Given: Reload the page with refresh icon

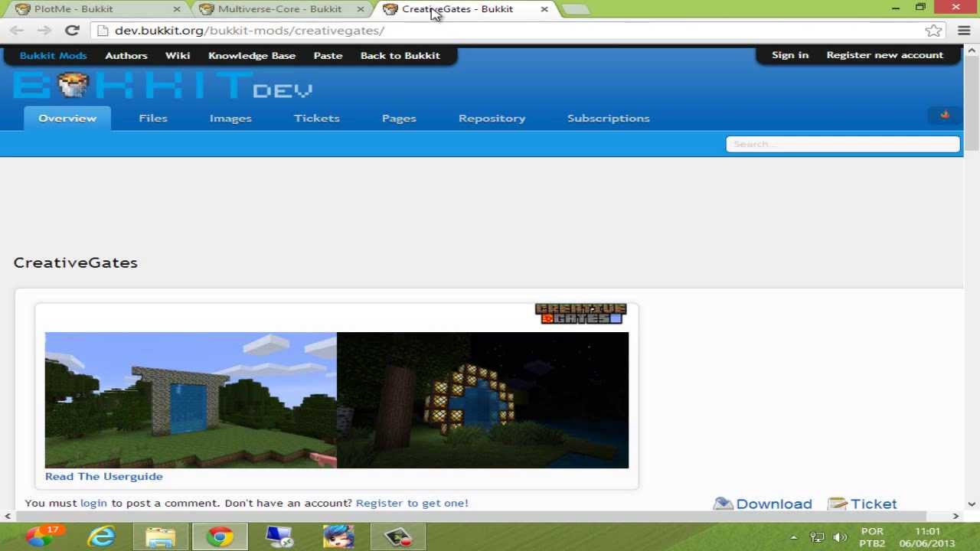Looking at the screenshot, I should 72,31.
